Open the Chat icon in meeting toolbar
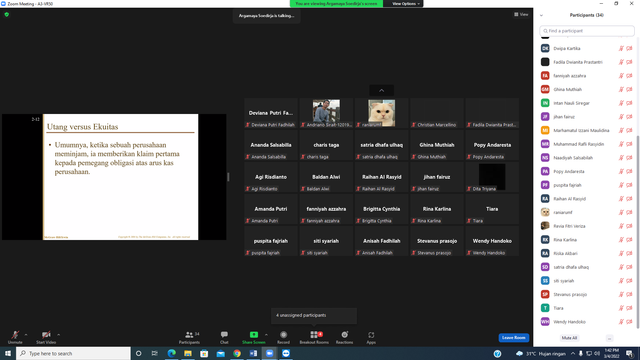Screen dimensions: 640x360 pos(224,335)
